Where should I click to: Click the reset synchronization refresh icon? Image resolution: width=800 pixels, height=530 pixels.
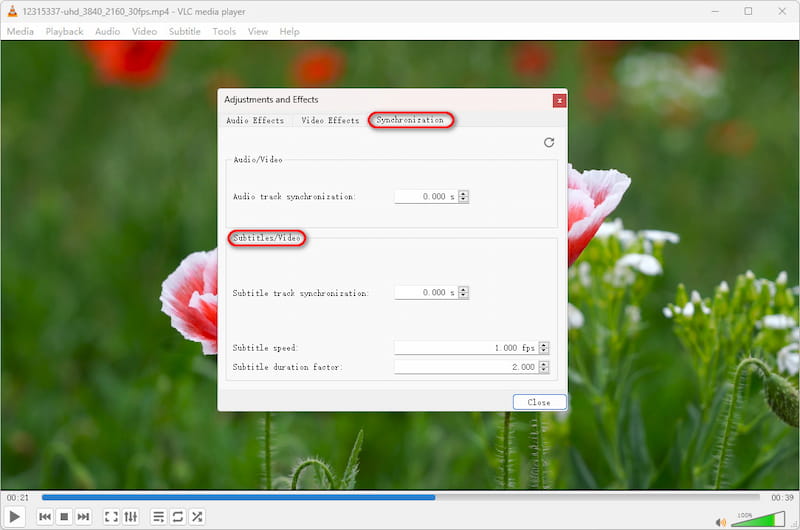[549, 142]
